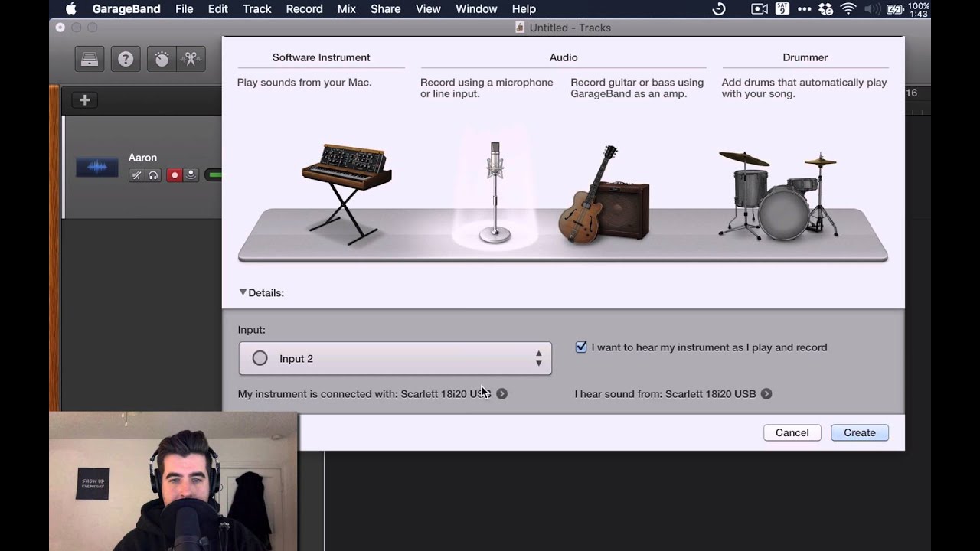Collapse the Details disclosure triangle
Viewport: 980px width, 551px height.
click(243, 292)
